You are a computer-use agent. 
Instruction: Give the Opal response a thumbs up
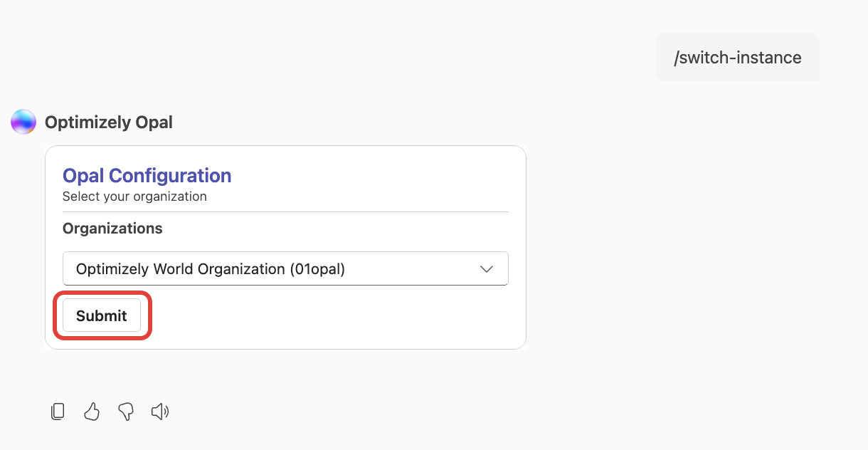91,411
